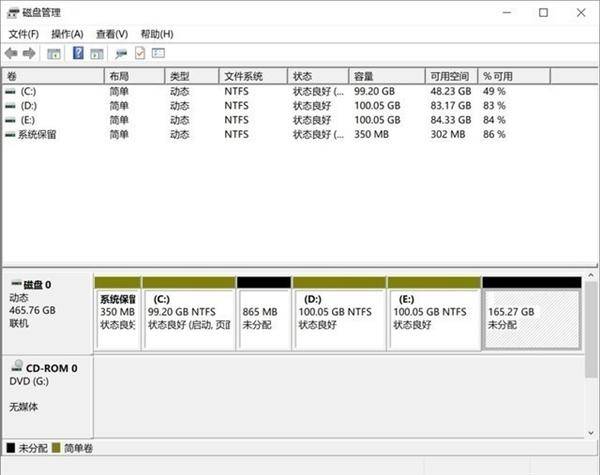Click the 磁盘 0 disk label panel
This screenshot has height=475, width=600.
click(47, 313)
